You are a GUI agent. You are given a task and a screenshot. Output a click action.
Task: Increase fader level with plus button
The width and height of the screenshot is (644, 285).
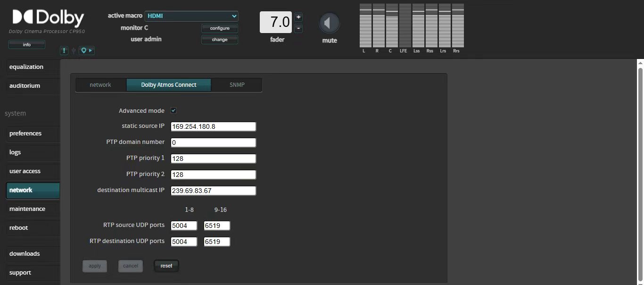point(298,17)
